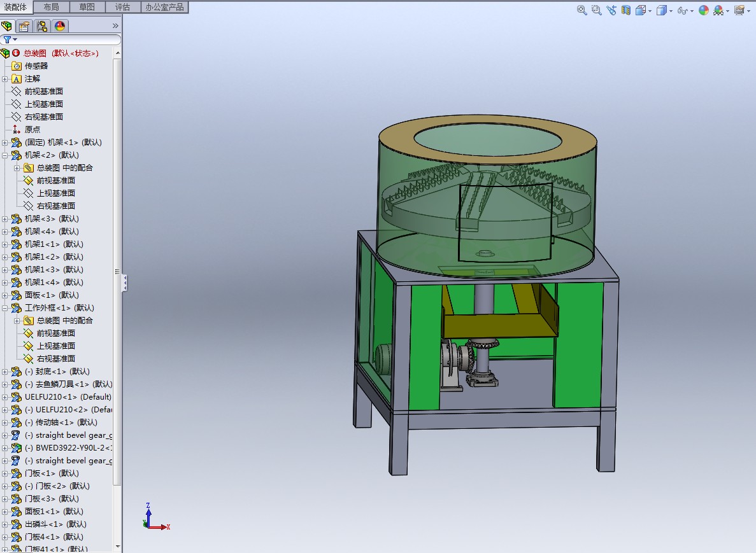Click the tree scrollbar down arrow

[118, 547]
